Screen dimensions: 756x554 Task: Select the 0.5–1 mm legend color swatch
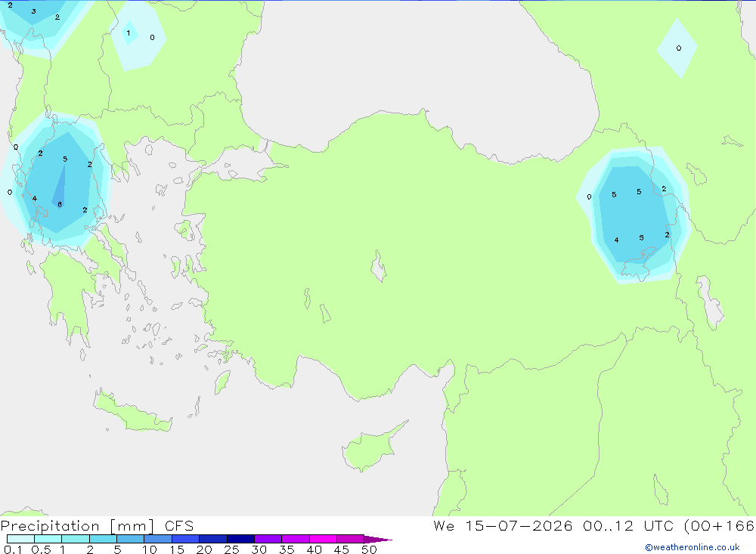48,539
